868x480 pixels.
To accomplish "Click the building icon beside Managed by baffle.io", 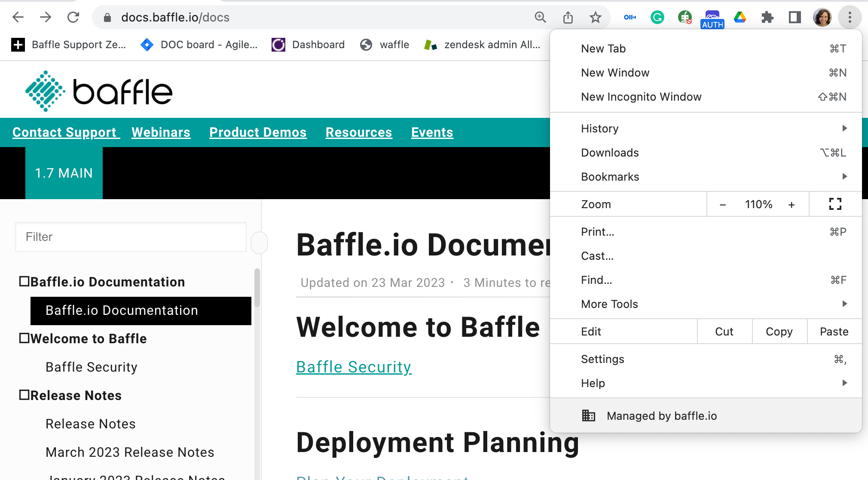I will [588, 415].
